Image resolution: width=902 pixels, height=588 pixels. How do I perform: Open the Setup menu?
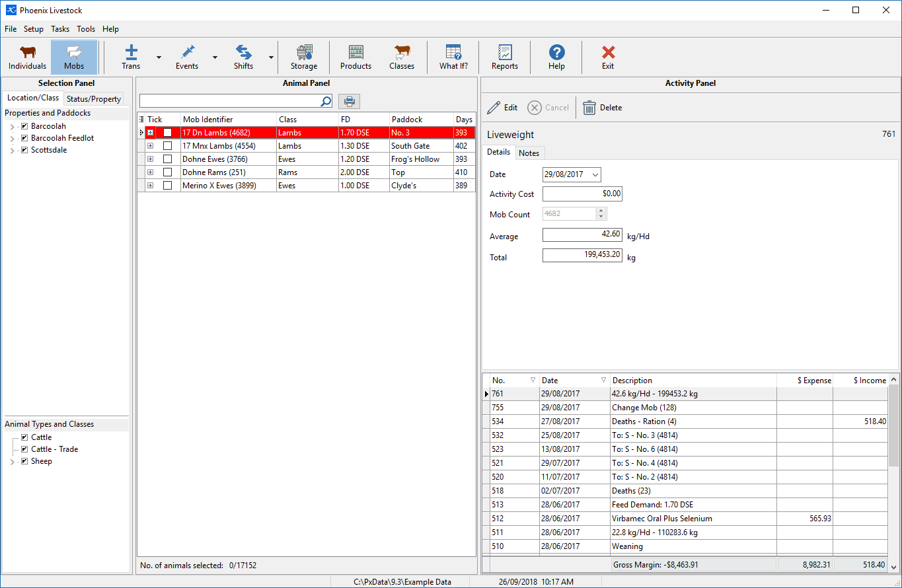(34, 29)
